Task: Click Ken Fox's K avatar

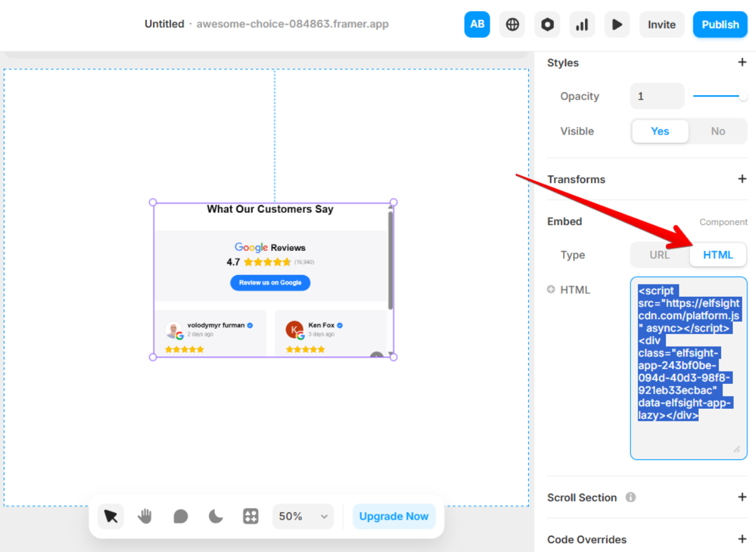Action: (x=294, y=330)
